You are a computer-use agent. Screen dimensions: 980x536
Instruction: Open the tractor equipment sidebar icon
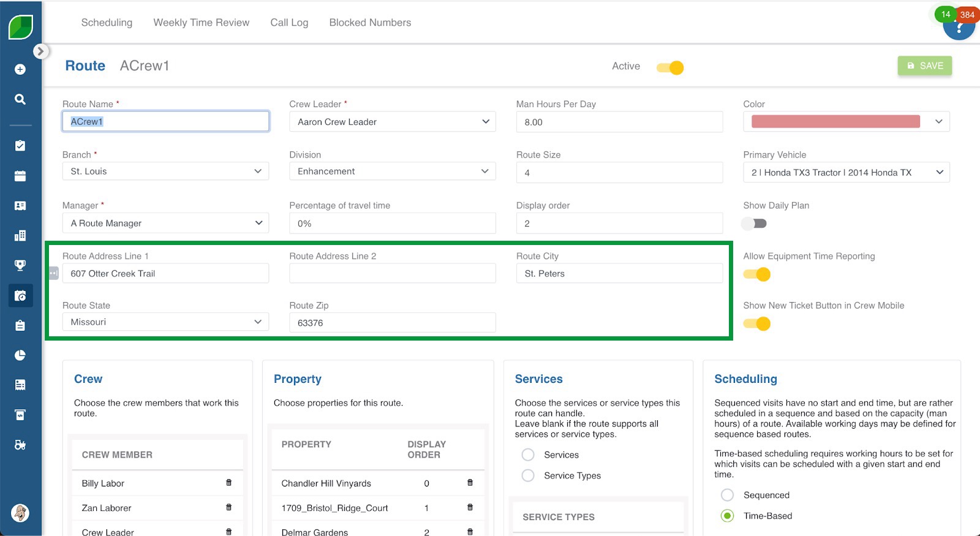coord(20,445)
